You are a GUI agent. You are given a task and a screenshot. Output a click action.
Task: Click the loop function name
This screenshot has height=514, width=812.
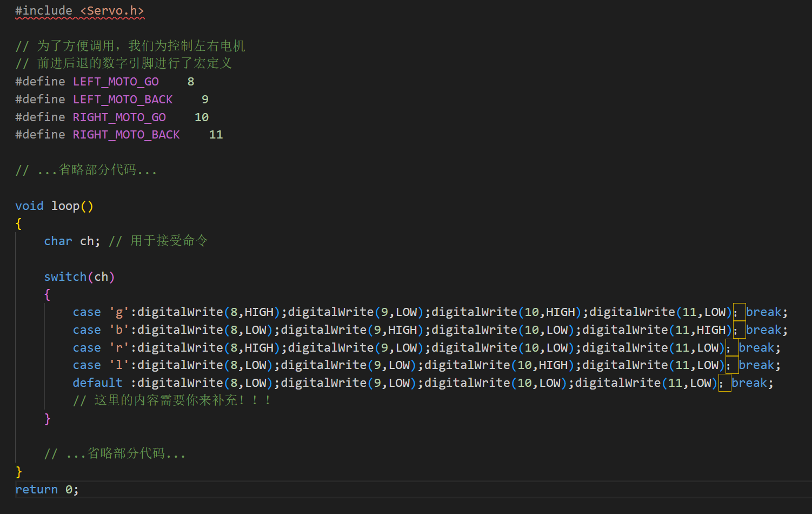[65, 206]
